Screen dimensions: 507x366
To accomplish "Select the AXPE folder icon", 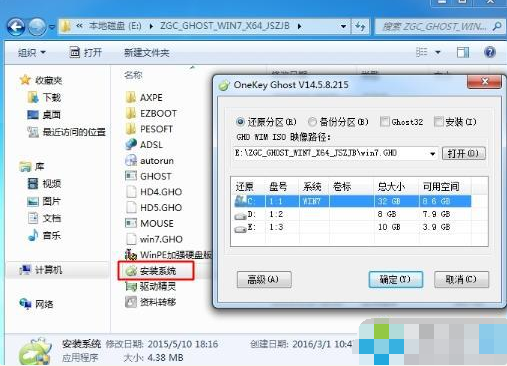I will [x=131, y=97].
